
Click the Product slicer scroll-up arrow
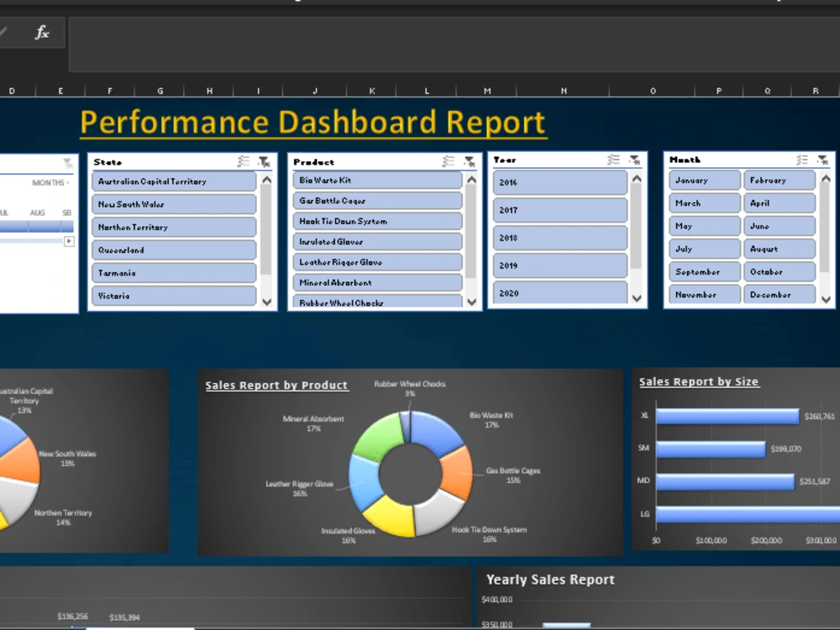pos(471,180)
